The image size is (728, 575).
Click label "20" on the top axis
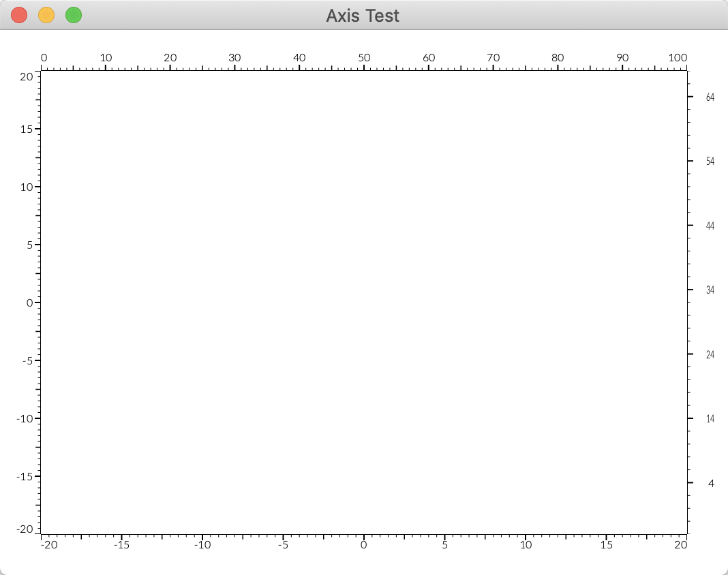pyautogui.click(x=170, y=57)
